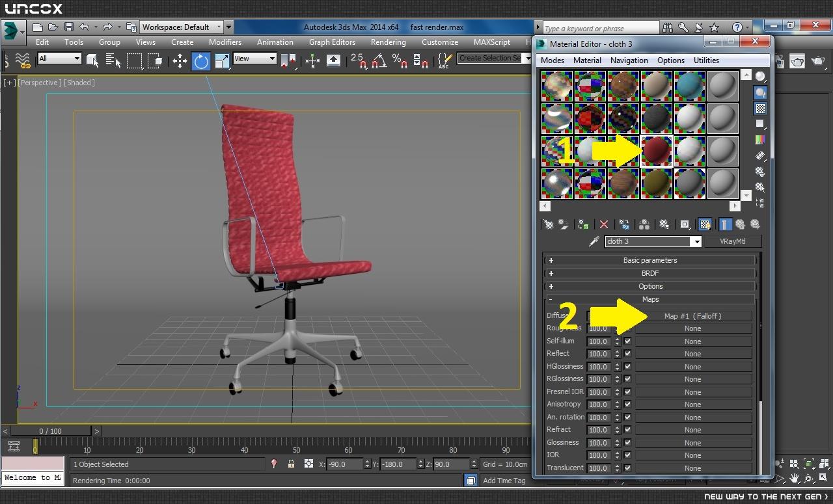833x504 pixels.
Task: Open the Workspace: Default dropdown
Action: (182, 27)
